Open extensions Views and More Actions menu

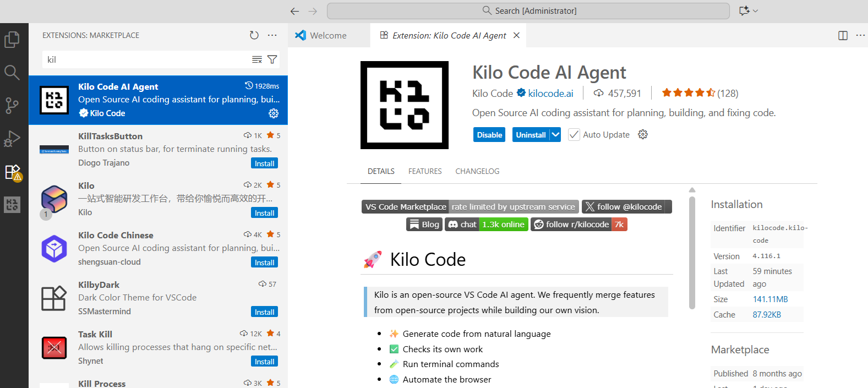pyautogui.click(x=272, y=35)
